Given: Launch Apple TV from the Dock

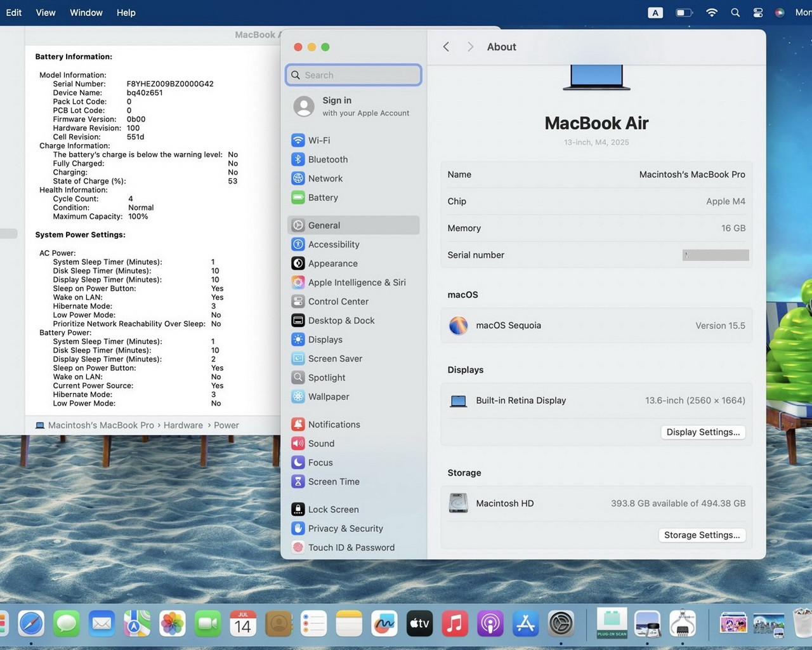Looking at the screenshot, I should 419,624.
